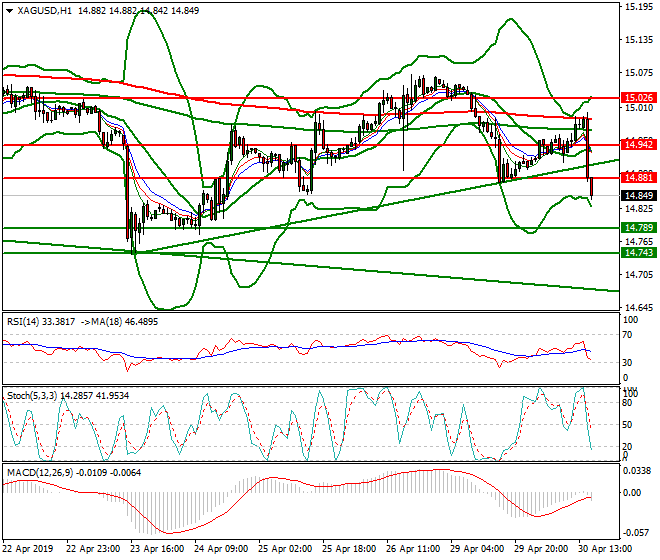Image resolution: width=660 pixels, height=560 pixels.
Task: Open the chart menu triangle beside XAGUSD,H1
Action: pos(9,11)
